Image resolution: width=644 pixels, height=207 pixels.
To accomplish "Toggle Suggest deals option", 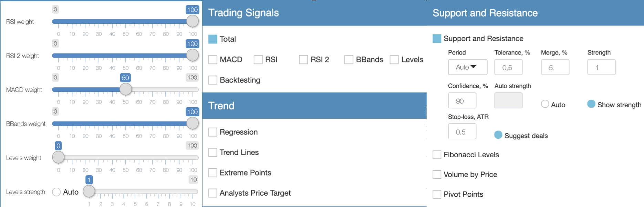I will (x=498, y=135).
